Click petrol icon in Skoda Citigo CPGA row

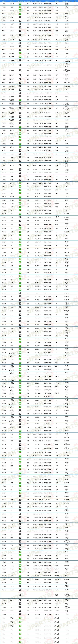[20, 204]
